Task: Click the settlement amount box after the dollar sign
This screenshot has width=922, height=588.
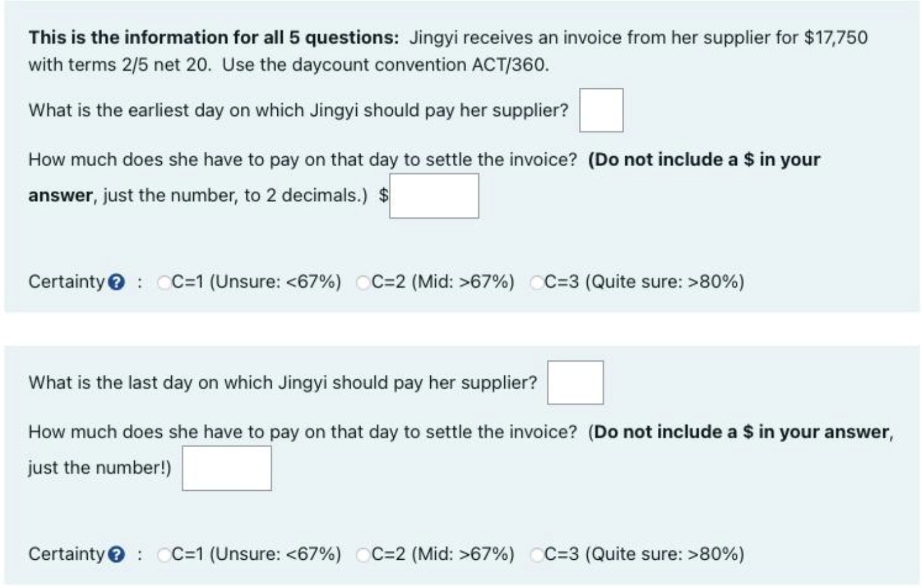Action: click(434, 196)
